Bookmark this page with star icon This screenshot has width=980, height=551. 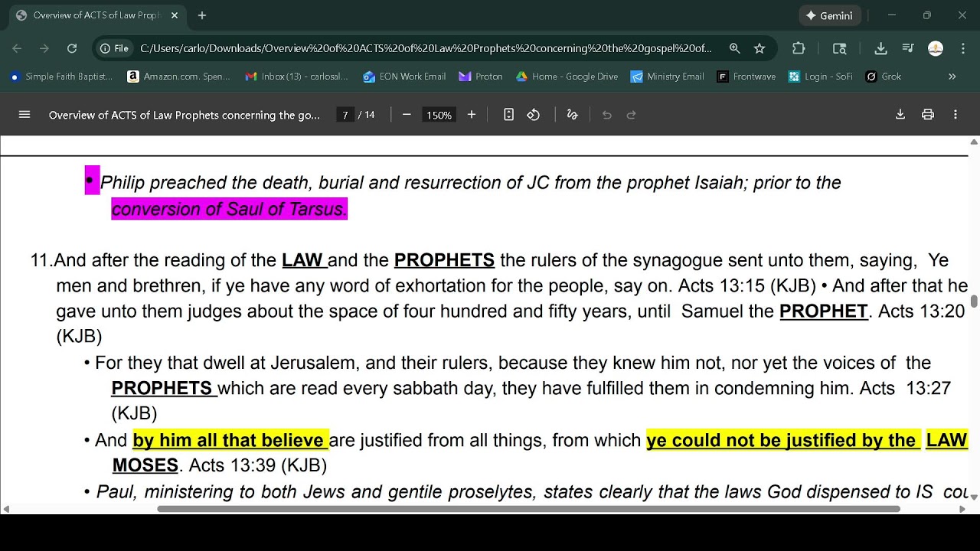(x=759, y=48)
